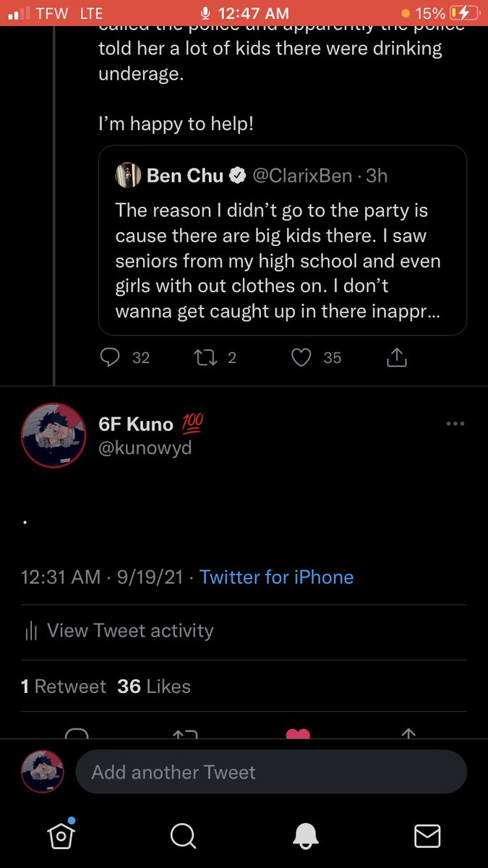Screen dimensions: 488x868
Task: View the 36 Likes list
Action: click(x=154, y=686)
